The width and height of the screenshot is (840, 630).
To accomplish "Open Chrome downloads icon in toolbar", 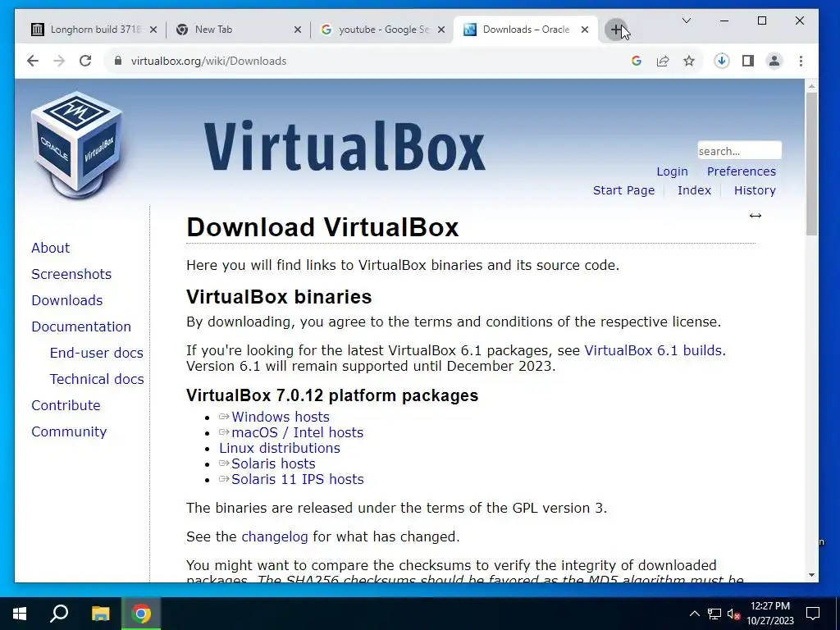I will coord(722,61).
